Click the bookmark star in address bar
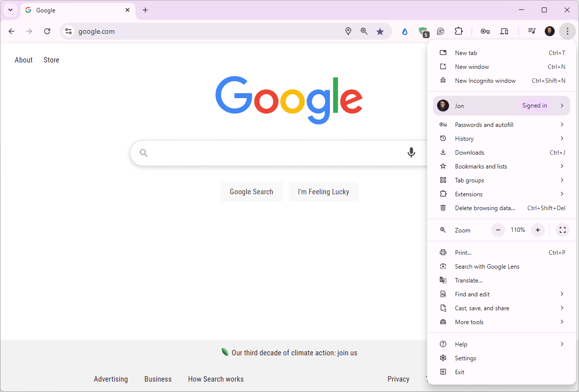Image resolution: width=579 pixels, height=392 pixels. (380, 31)
